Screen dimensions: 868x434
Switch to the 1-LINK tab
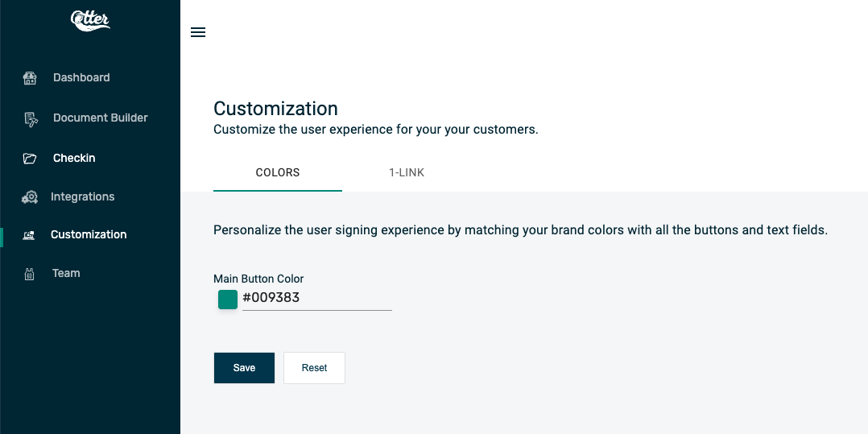tap(407, 172)
